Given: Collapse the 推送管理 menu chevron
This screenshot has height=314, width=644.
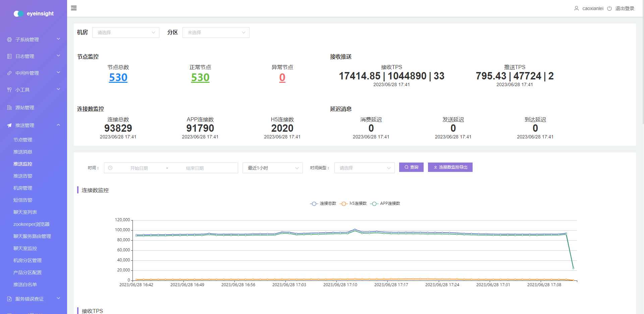Looking at the screenshot, I should click(x=58, y=125).
